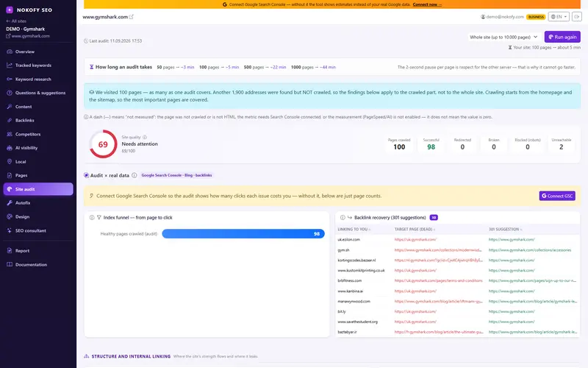Click kortingscodes.bazaar.nl in the table
The width and height of the screenshot is (588, 368).
click(x=356, y=261)
